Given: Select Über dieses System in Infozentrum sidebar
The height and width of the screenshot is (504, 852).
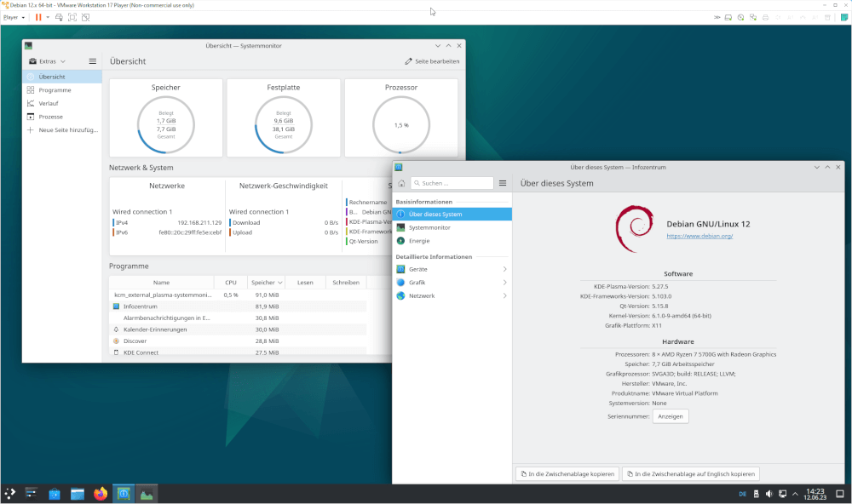Looking at the screenshot, I should [x=452, y=214].
